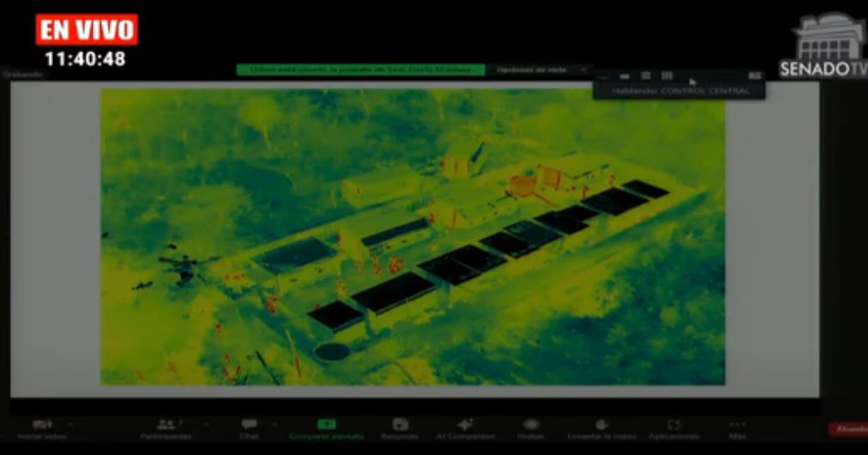
Task: Click the exit-floating-panel icon at the panel's right end
Action: 755,76
